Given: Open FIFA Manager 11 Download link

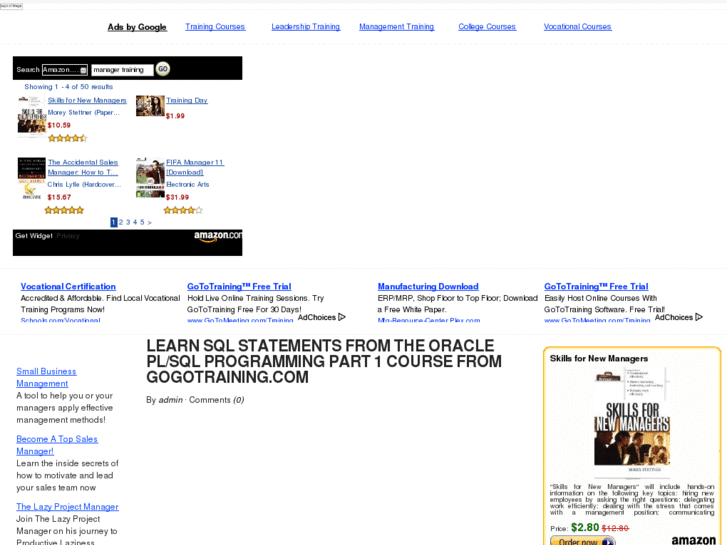Looking at the screenshot, I should 195,167.
